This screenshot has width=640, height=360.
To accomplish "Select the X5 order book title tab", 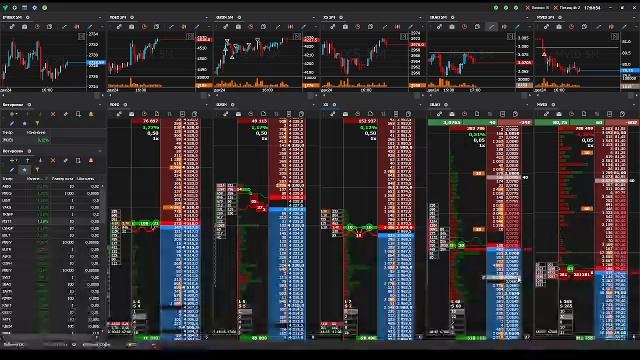I will click(x=326, y=105).
